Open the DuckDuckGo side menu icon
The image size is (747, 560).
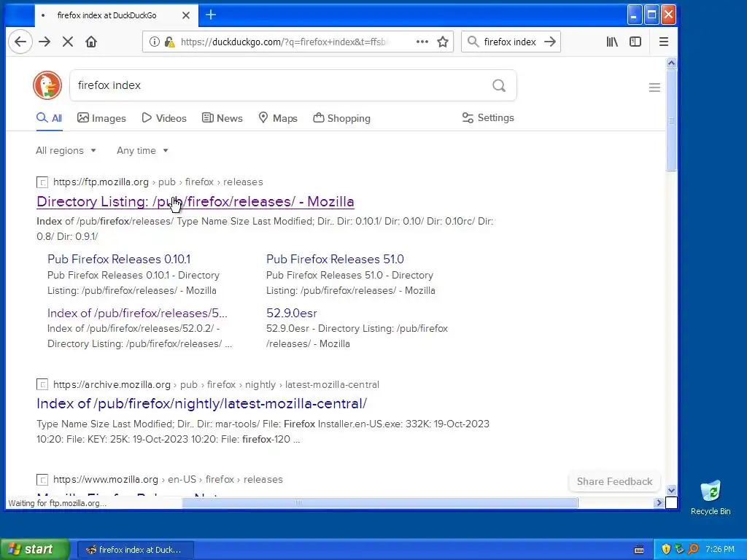(654, 87)
